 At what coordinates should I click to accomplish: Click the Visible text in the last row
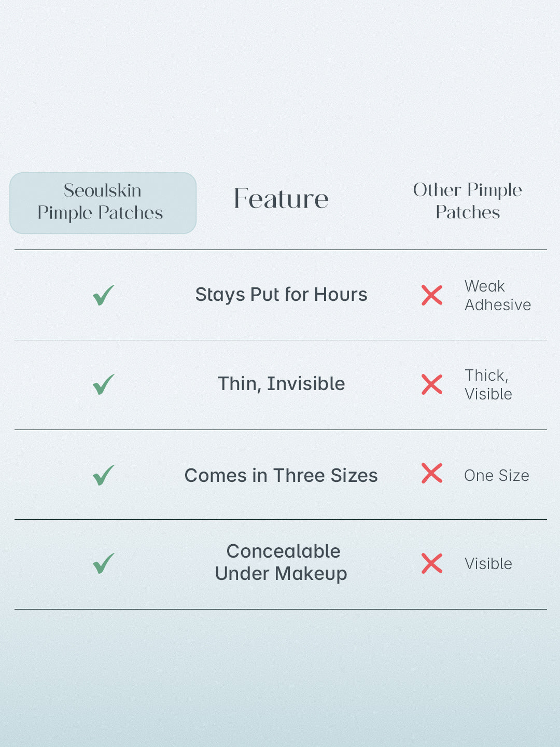pyautogui.click(x=488, y=563)
